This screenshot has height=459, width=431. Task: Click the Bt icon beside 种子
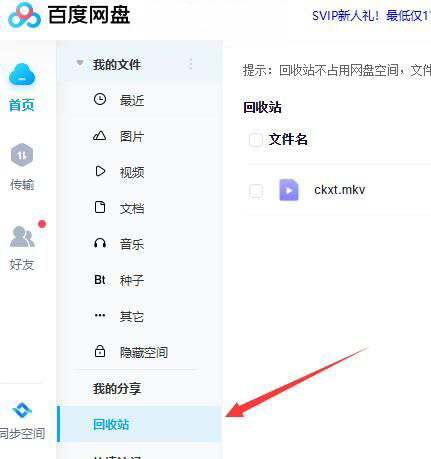(100, 280)
